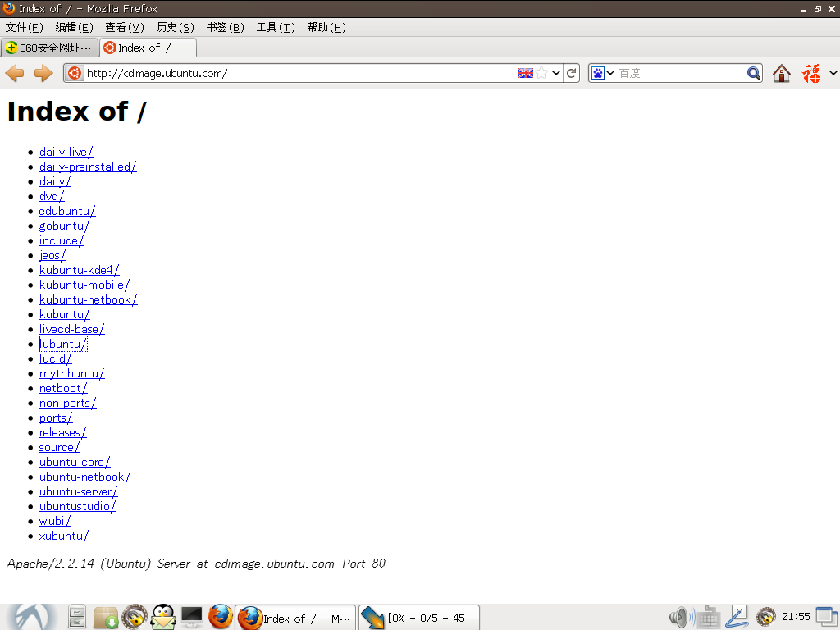This screenshot has height=630, width=840.
Task: Open the 帮助(H) menu
Action: coord(326,27)
